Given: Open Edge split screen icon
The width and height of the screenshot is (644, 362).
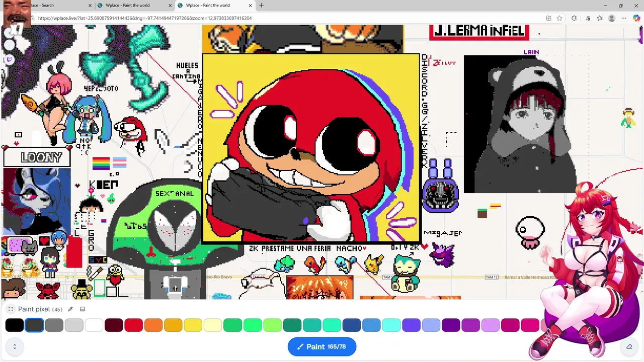Looking at the screenshot, I should click(548, 18).
